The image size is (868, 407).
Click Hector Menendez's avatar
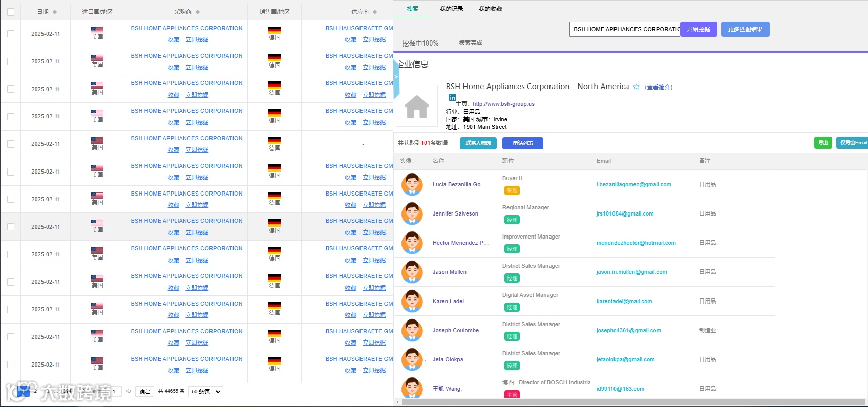click(x=412, y=243)
